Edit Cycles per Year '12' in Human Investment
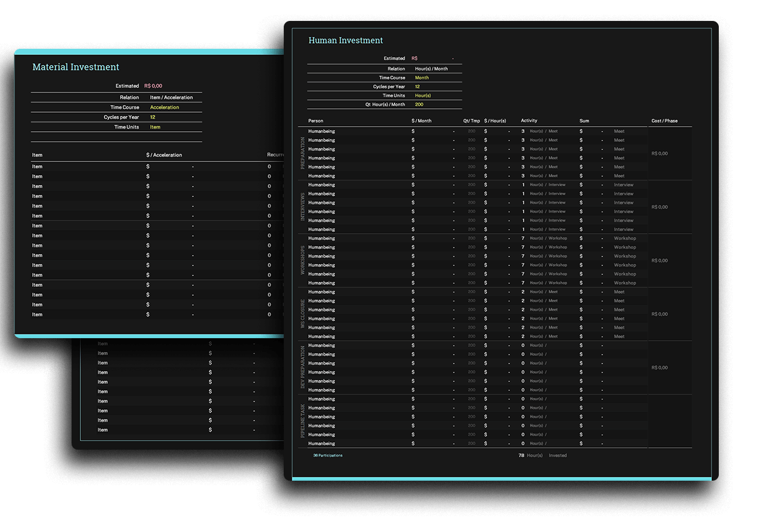The height and width of the screenshot is (532, 760). pyautogui.click(x=417, y=86)
